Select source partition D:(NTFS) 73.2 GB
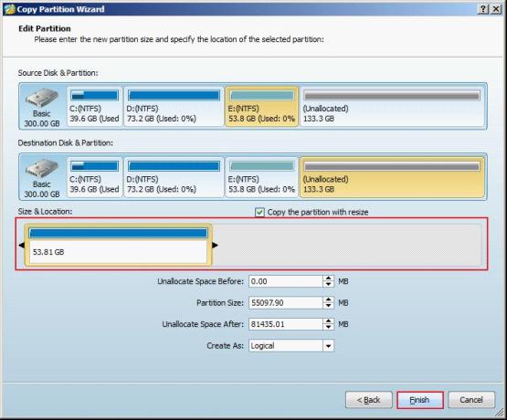 174,106
